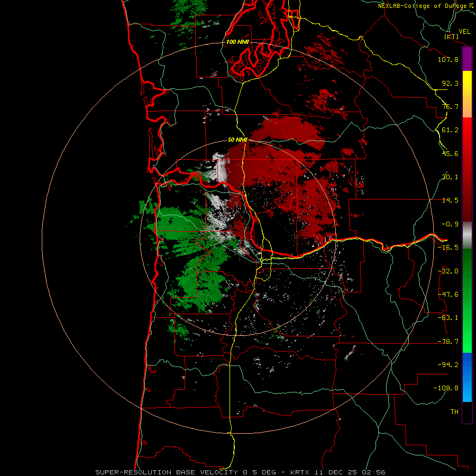Click the -47.6 value on the velocity scale
This screenshot has width=476, height=476.
coord(448,295)
